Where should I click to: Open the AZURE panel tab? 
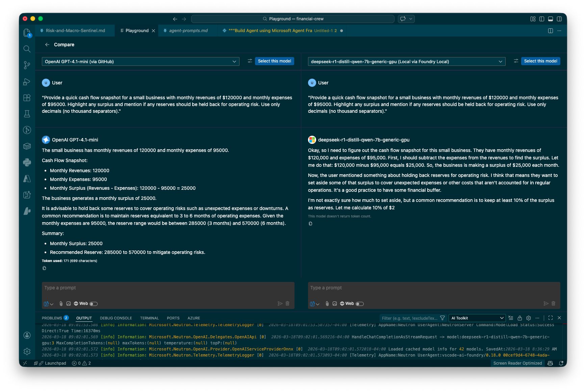[194, 318]
